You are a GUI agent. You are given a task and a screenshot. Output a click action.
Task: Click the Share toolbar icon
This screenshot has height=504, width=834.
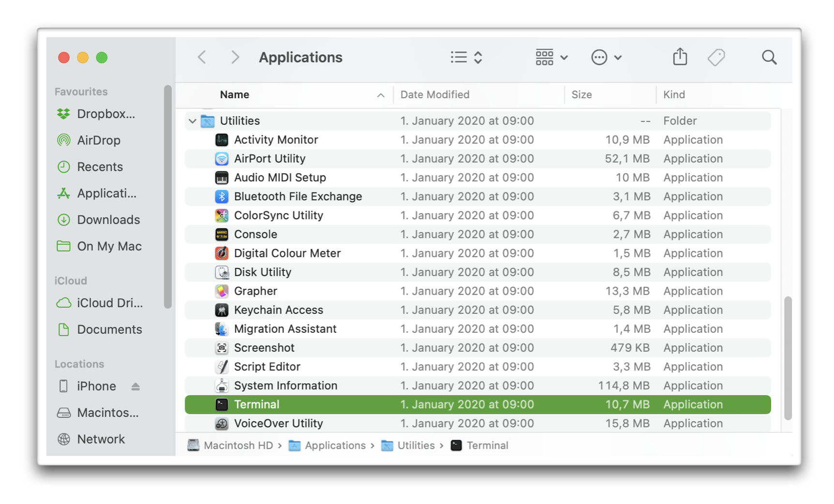coord(680,57)
